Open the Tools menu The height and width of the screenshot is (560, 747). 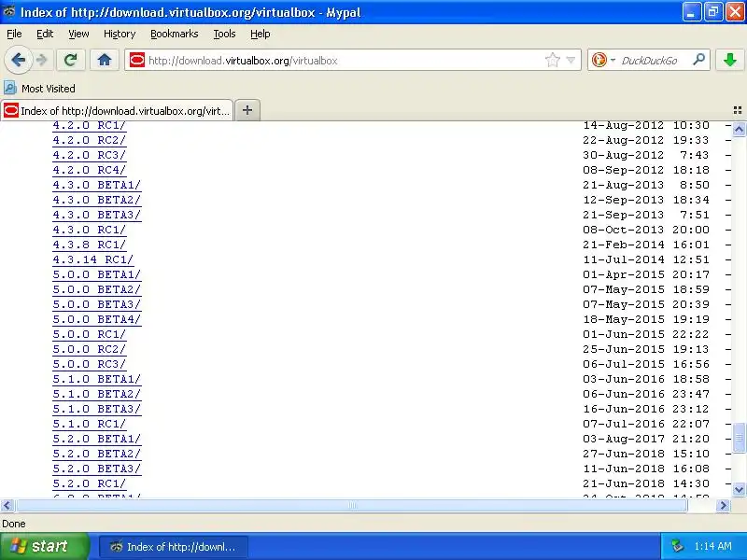coord(224,34)
